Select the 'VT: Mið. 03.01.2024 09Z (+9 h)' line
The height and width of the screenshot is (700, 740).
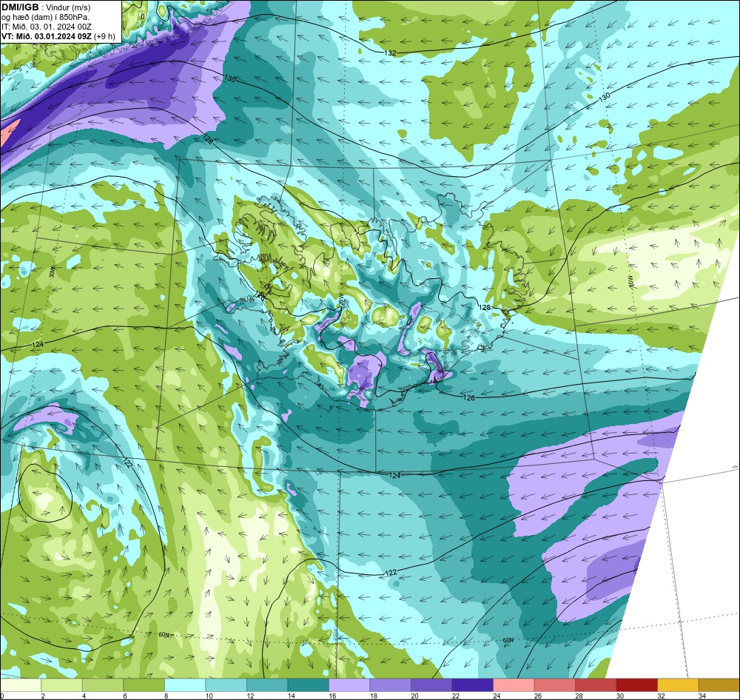(x=58, y=36)
